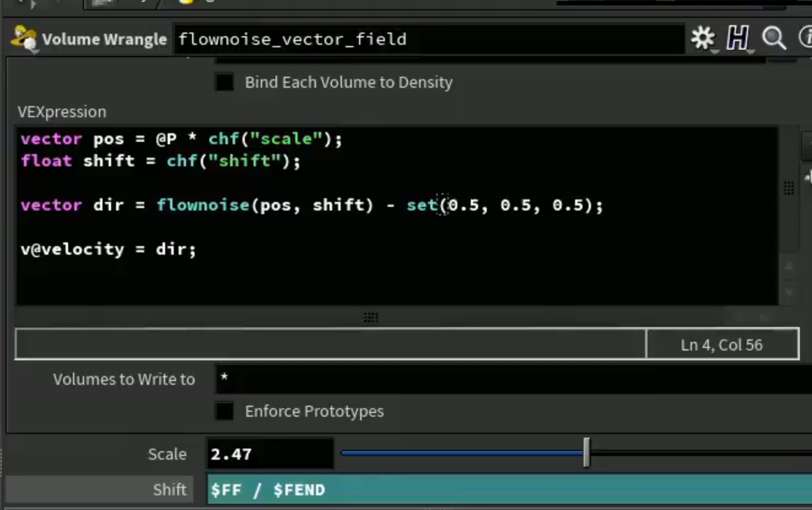Toggle the Enforce Prototypes checkbox
This screenshot has width=812, height=510.
[225, 411]
